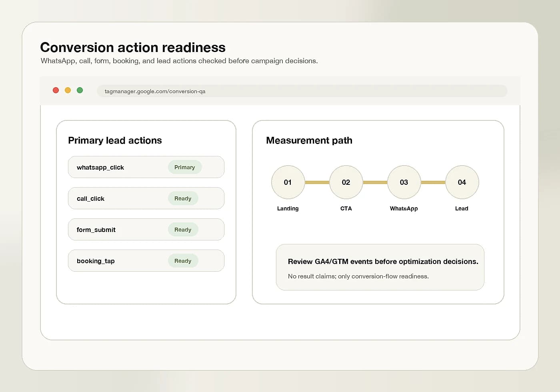Select the call_click action row
This screenshot has width=560, height=392.
pyautogui.click(x=146, y=198)
